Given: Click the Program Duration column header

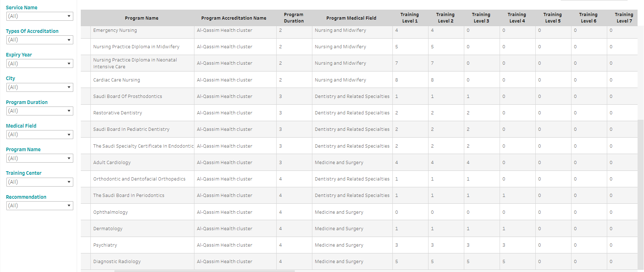Looking at the screenshot, I should click(294, 18).
